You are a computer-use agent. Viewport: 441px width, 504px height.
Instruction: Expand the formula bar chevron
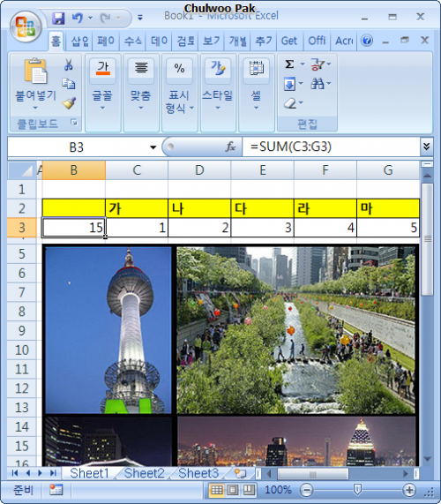(426, 147)
